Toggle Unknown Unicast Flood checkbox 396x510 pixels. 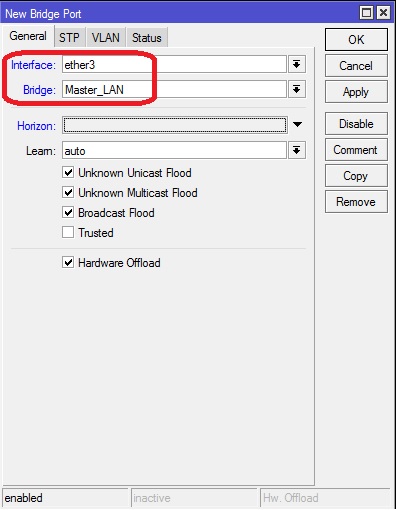[x=68, y=173]
